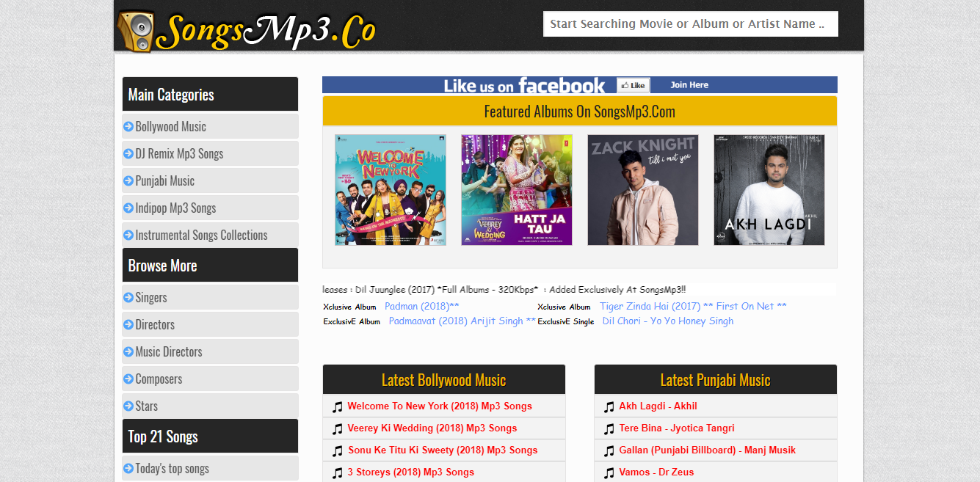The image size is (980, 482).
Task: Click music note icon next to Vamos - Dr Zeus
Action: pos(609,472)
